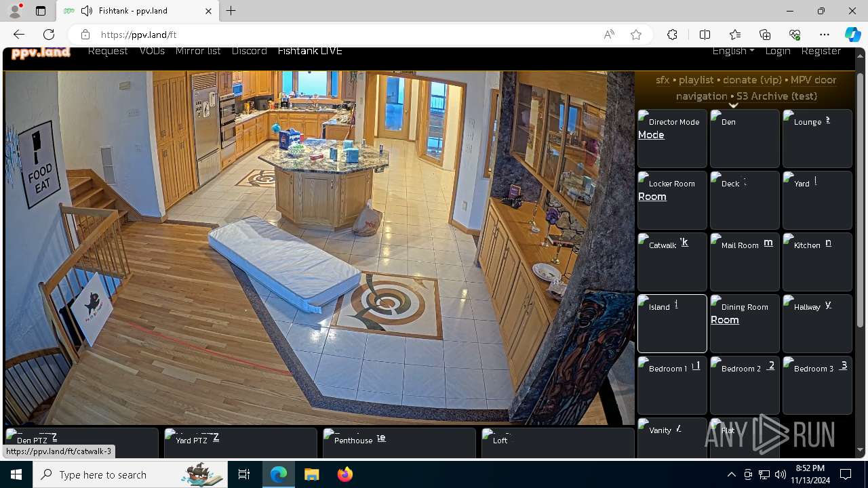Image resolution: width=868 pixels, height=488 pixels.
Task: Open the Request page
Action: pos(108,51)
